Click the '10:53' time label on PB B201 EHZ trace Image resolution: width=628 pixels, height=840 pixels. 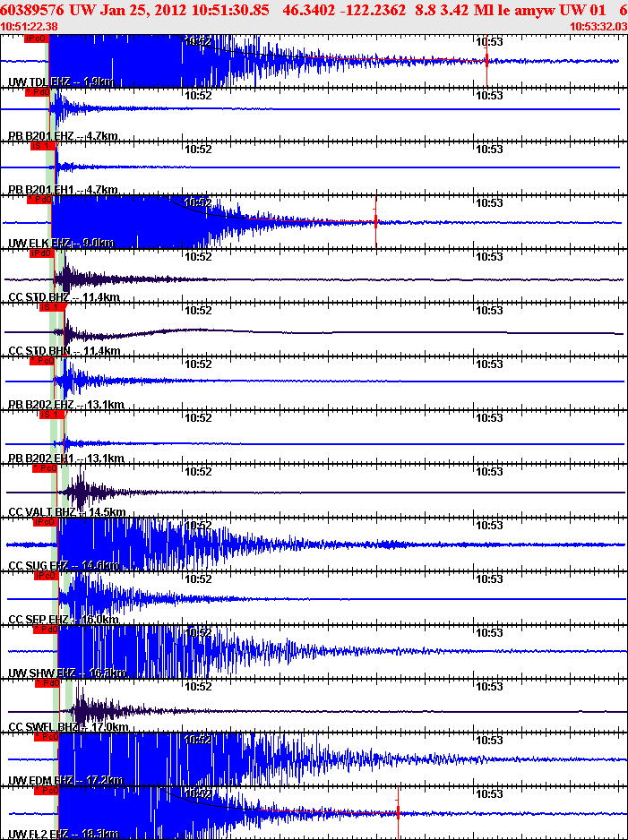pyautogui.click(x=489, y=95)
